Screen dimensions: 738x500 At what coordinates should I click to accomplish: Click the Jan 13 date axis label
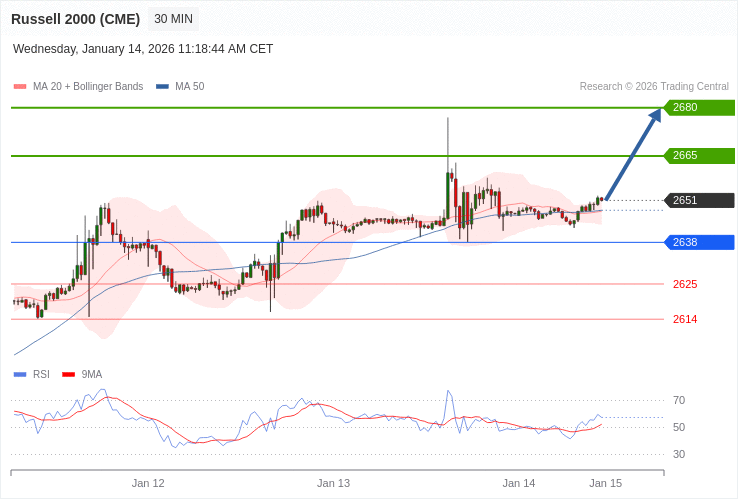[333, 484]
